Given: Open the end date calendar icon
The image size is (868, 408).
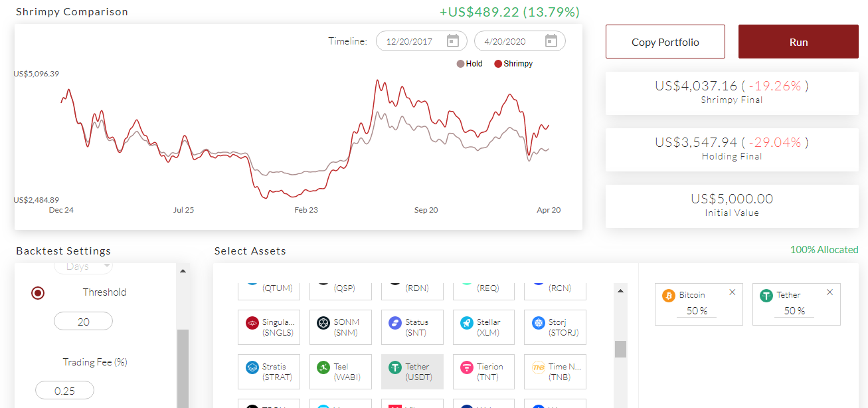Looking at the screenshot, I should tap(551, 41).
